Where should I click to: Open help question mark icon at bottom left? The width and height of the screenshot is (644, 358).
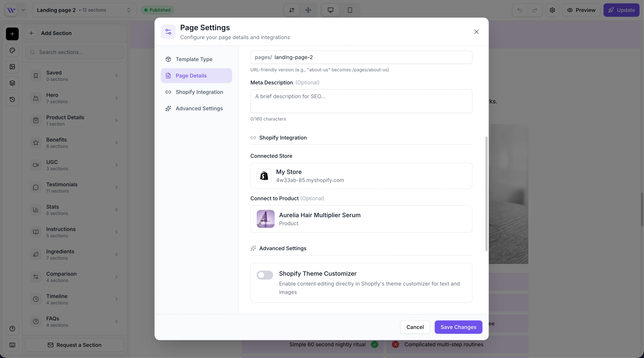(12, 329)
